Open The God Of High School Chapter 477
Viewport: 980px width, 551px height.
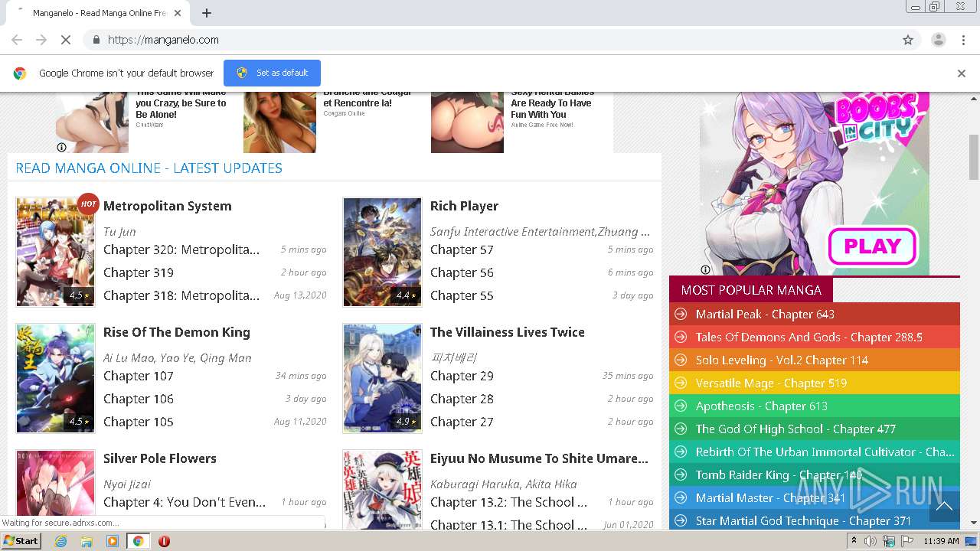(x=795, y=429)
